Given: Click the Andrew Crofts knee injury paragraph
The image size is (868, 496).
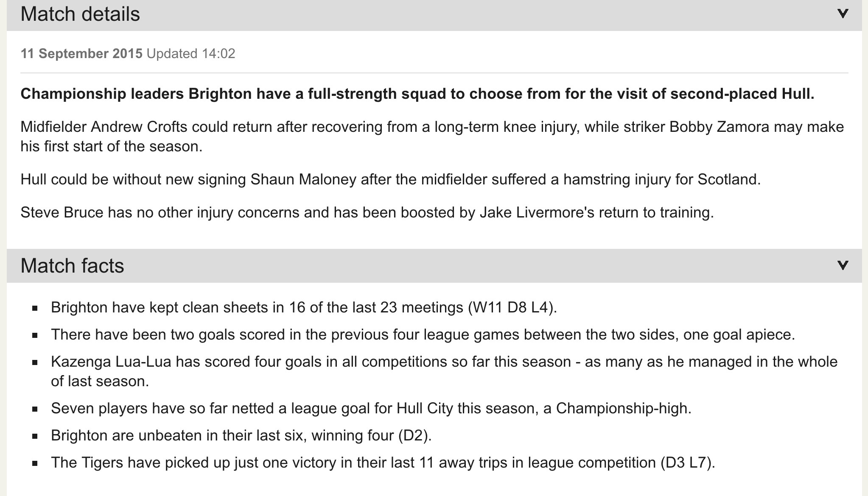Looking at the screenshot, I should point(432,137).
